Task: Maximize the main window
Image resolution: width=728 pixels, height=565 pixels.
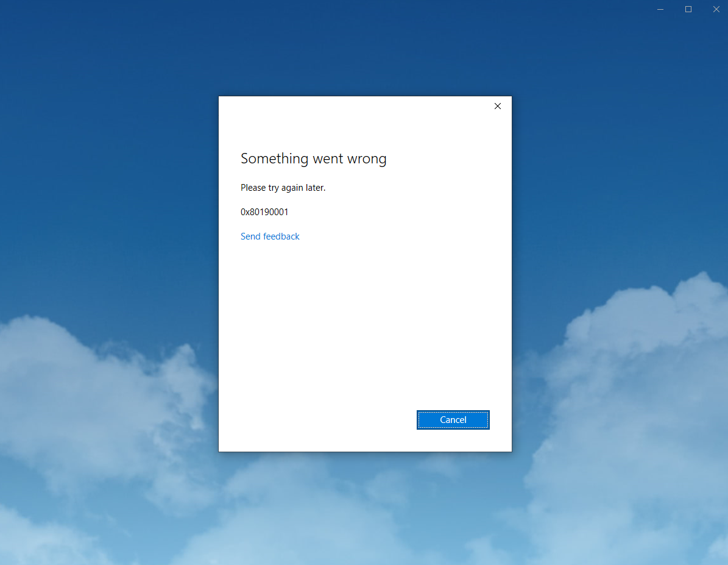Action: 688,9
